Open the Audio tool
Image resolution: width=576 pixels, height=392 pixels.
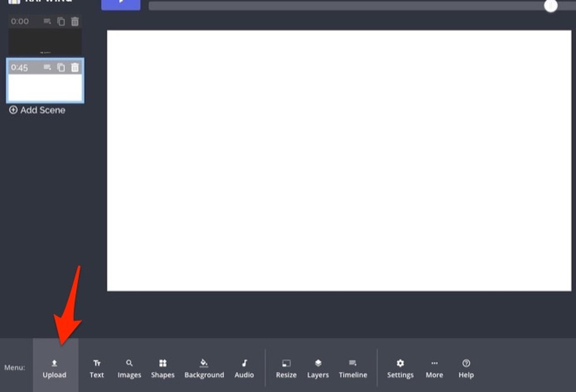(x=244, y=369)
